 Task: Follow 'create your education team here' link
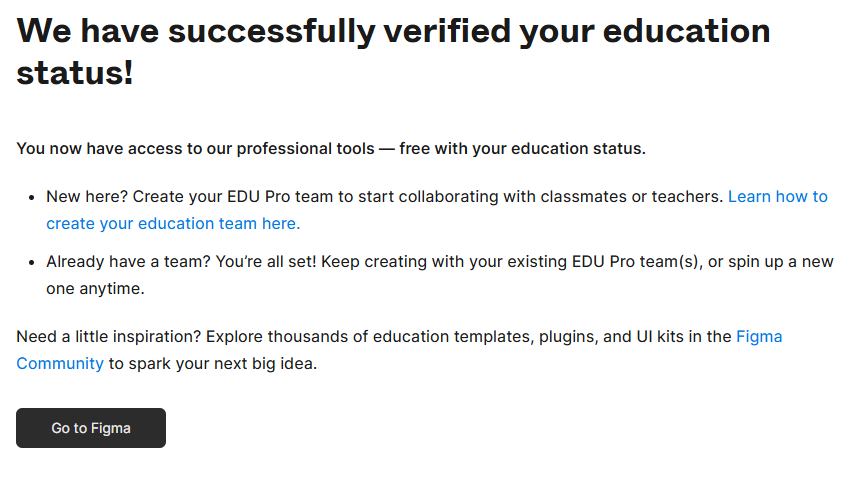173,223
